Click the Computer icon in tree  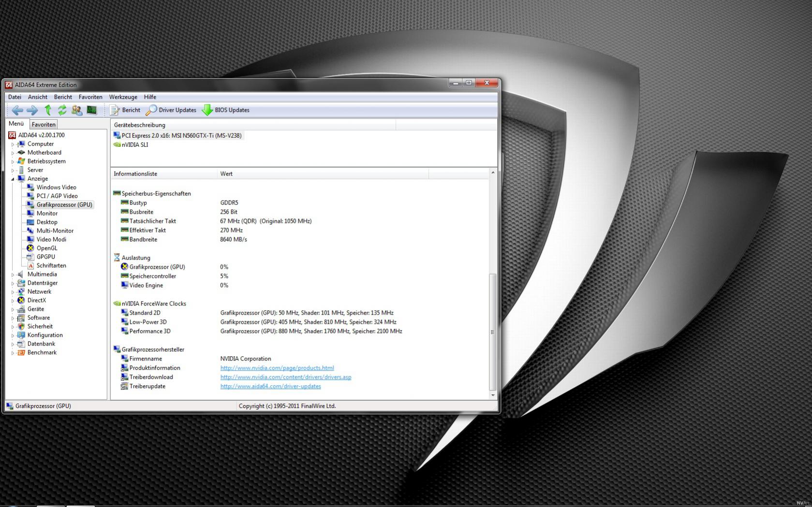(21, 144)
